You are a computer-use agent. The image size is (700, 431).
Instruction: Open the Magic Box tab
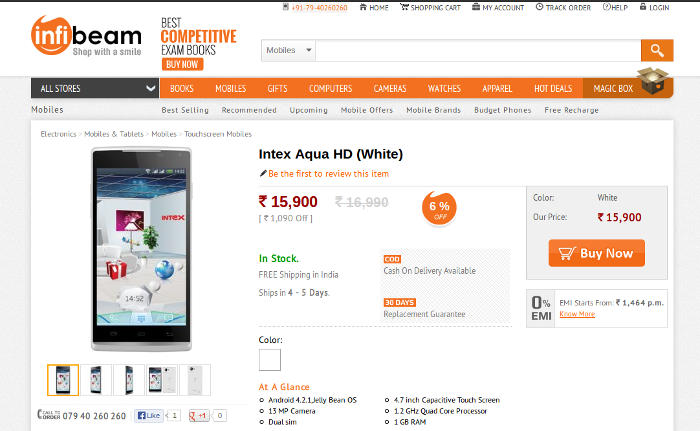(x=613, y=88)
